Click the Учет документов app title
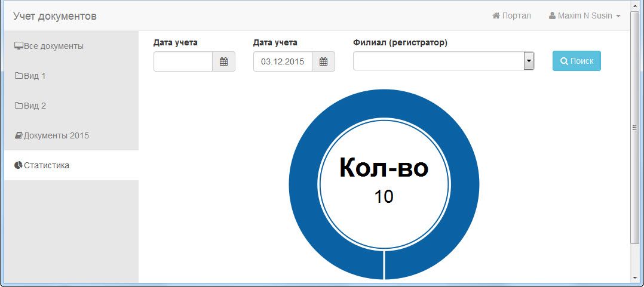The width and height of the screenshot is (644, 287). pos(55,16)
